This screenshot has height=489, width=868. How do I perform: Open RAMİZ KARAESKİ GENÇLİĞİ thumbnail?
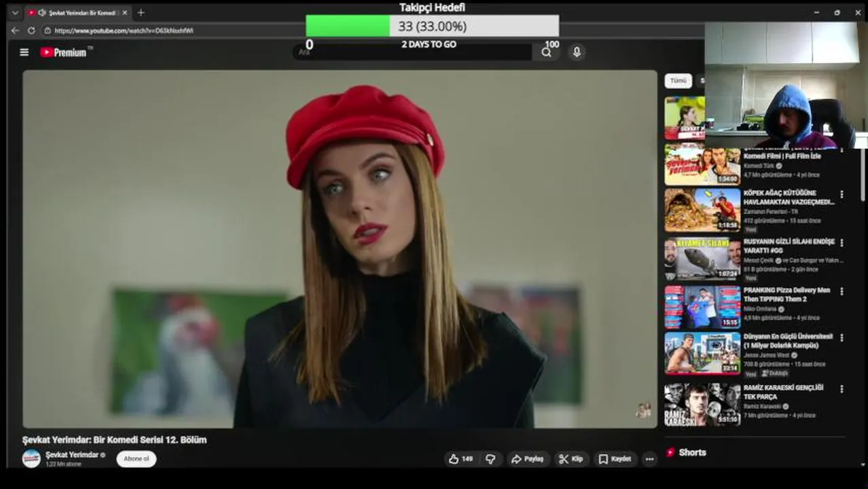(702, 404)
